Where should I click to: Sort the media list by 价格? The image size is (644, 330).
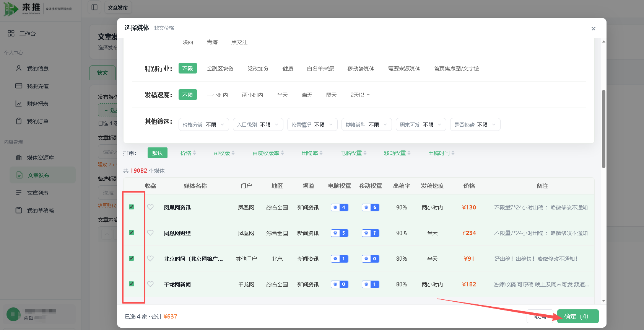188,153
